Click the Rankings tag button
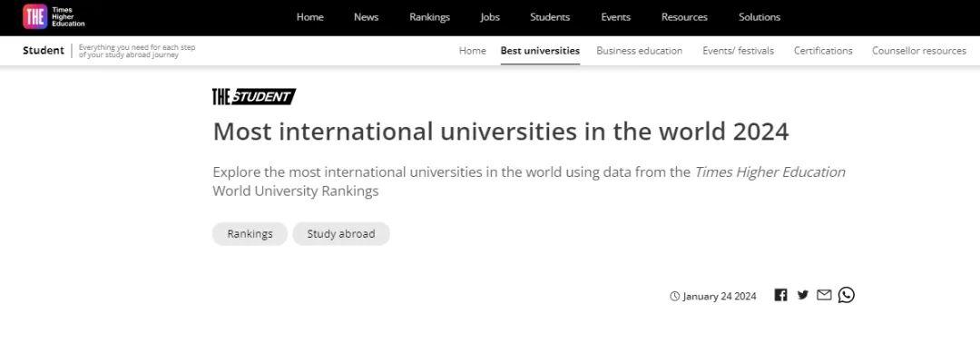Image resolution: width=980 pixels, height=344 pixels. [250, 234]
